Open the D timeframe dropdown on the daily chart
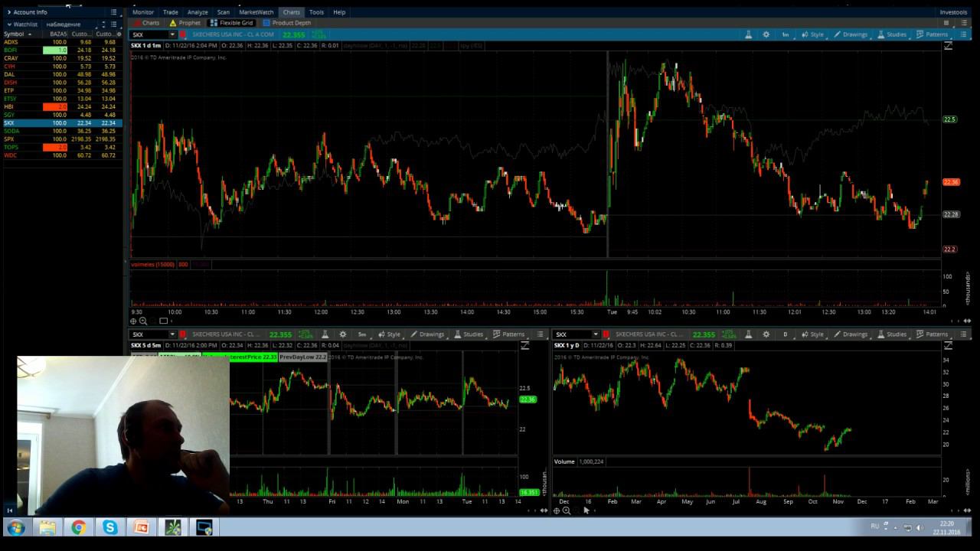This screenshot has width=980, height=551. pyautogui.click(x=786, y=334)
